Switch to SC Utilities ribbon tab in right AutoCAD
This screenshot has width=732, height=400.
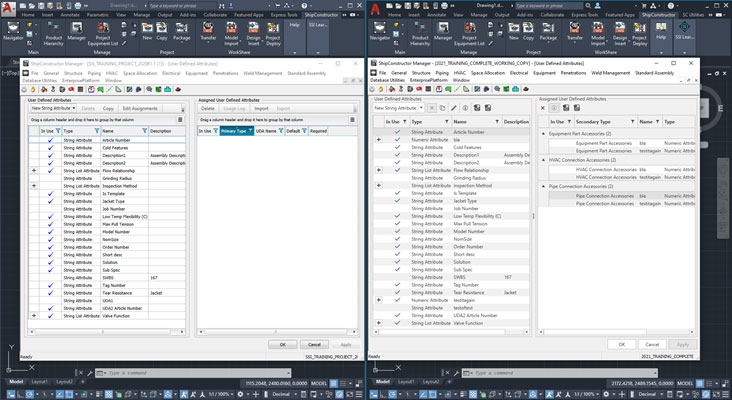coord(693,15)
